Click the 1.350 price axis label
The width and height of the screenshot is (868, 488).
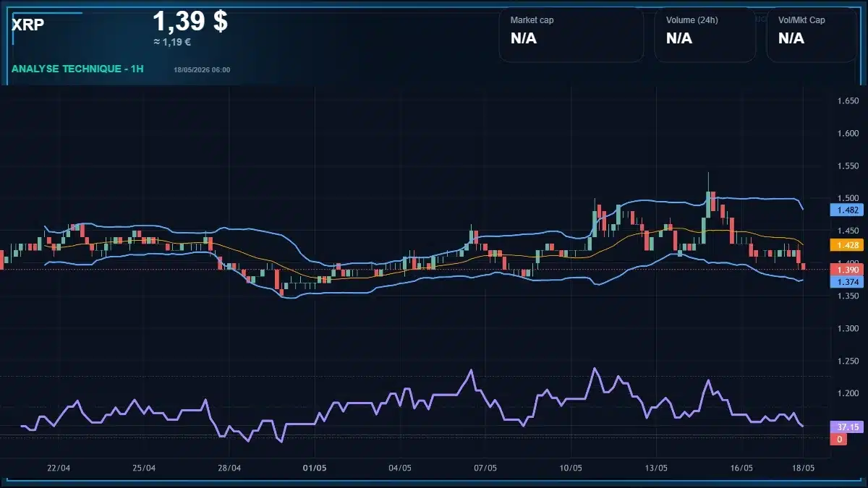(848, 296)
